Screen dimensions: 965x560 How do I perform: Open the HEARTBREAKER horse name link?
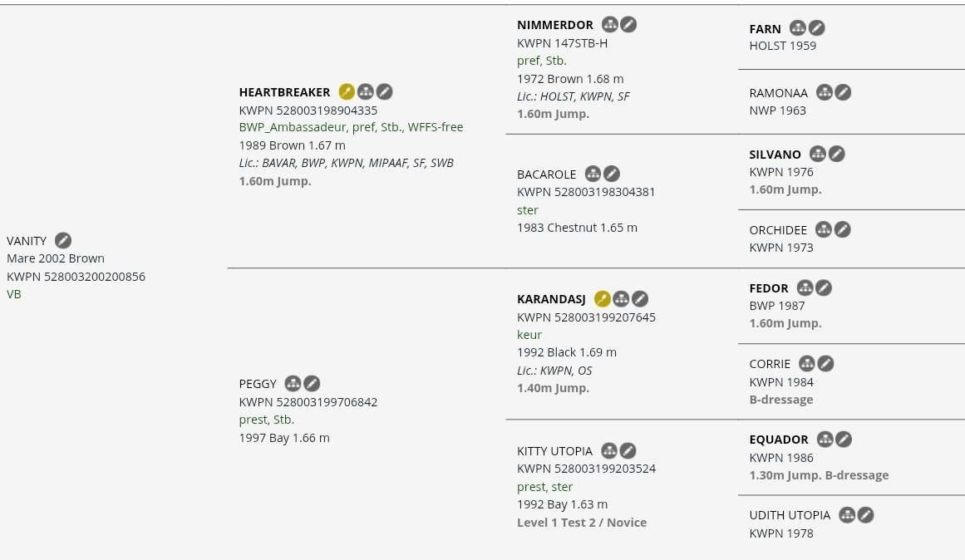pyautogui.click(x=284, y=92)
